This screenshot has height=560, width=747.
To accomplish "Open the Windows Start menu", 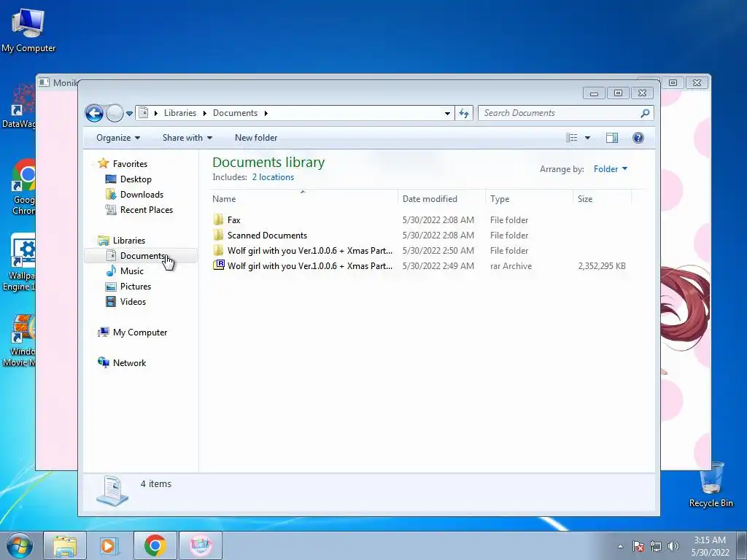I will [x=19, y=545].
